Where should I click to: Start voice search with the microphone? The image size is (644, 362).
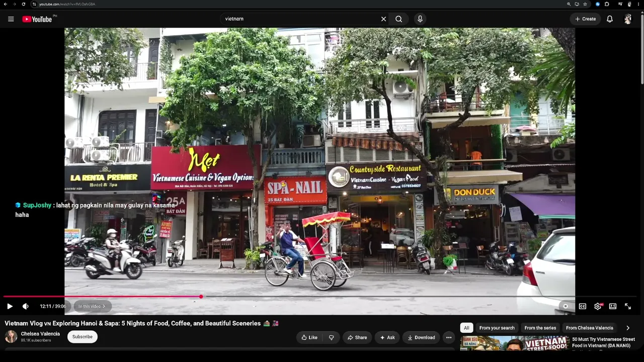pos(420,19)
